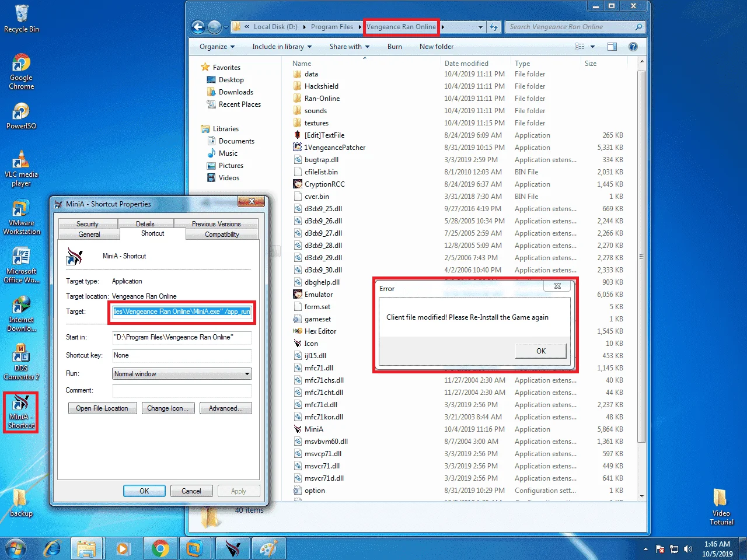This screenshot has width=747, height=560.
Task: Open the Previous Versions tab
Action: (216, 224)
